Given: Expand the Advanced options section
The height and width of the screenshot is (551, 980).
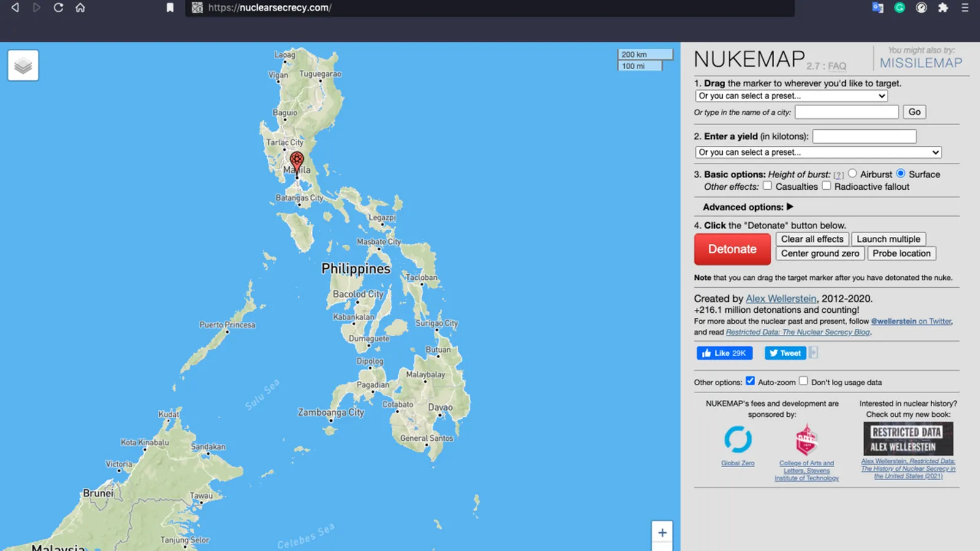Looking at the screenshot, I should 748,207.
